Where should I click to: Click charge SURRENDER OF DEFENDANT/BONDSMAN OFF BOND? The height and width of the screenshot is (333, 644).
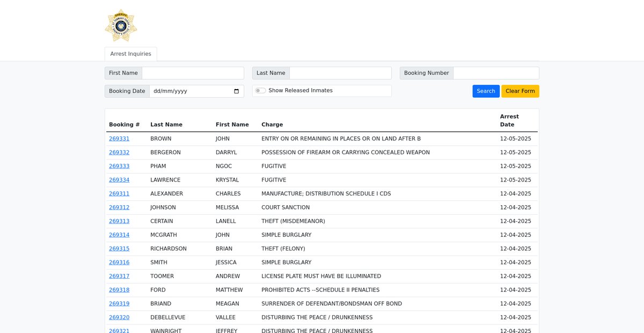332,303
